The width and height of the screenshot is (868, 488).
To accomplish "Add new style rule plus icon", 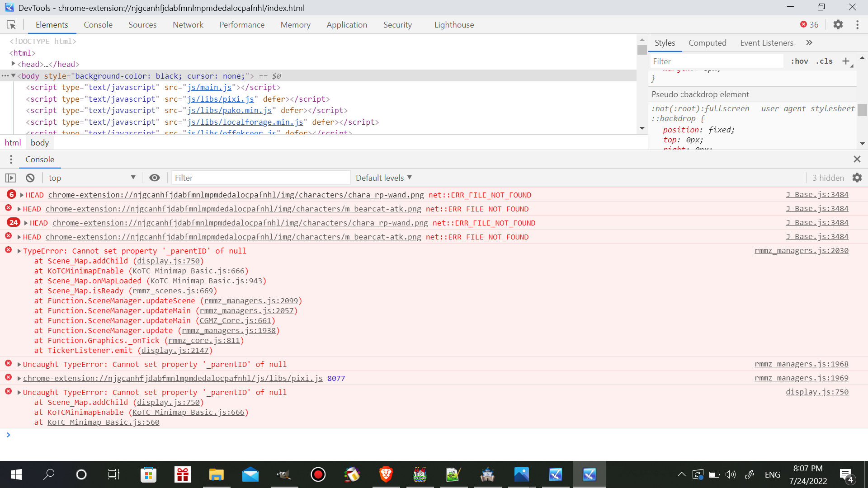I will pyautogui.click(x=846, y=61).
